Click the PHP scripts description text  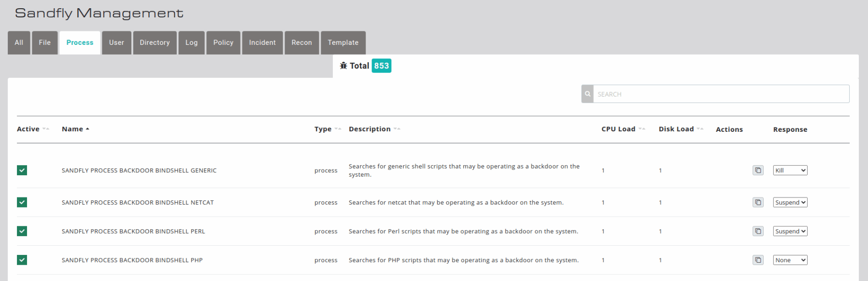(464, 260)
